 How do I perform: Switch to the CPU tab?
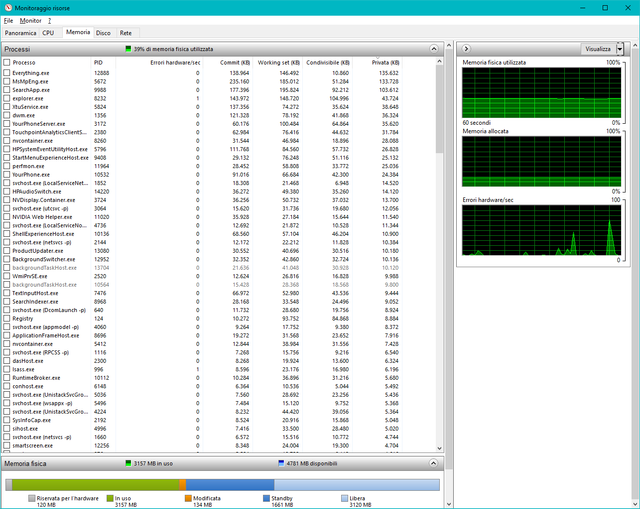[48, 33]
